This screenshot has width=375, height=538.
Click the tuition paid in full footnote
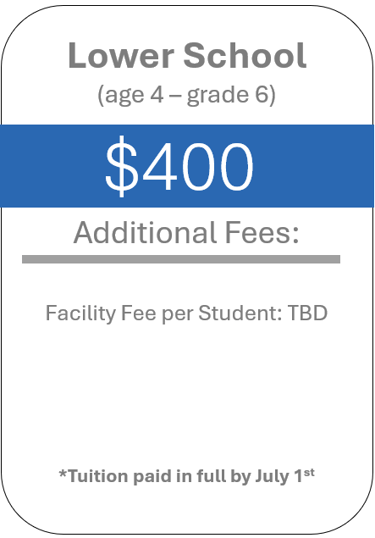coord(187,476)
